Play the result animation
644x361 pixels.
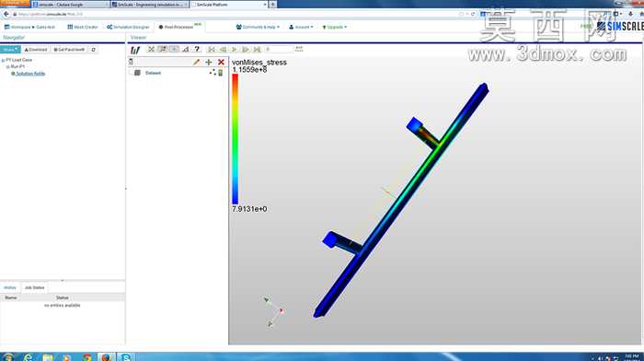[x=234, y=50]
